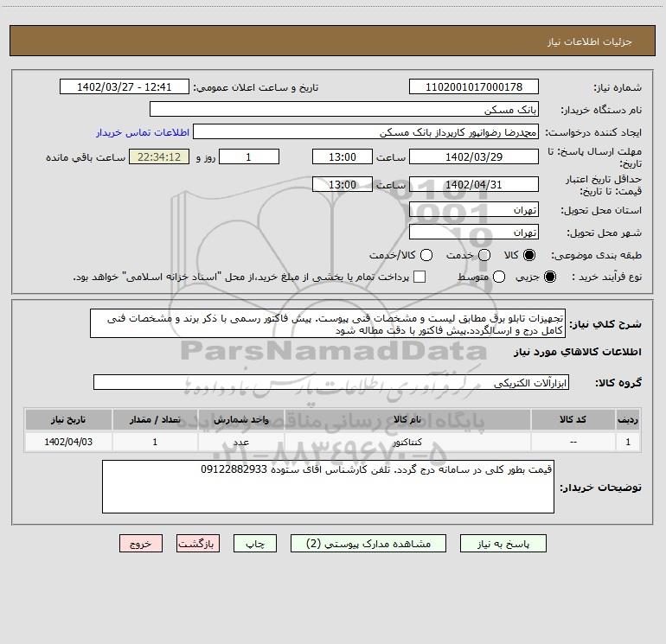This screenshot has width=666, height=644.
Task: Click the خروج exit button
Action: click(x=141, y=544)
